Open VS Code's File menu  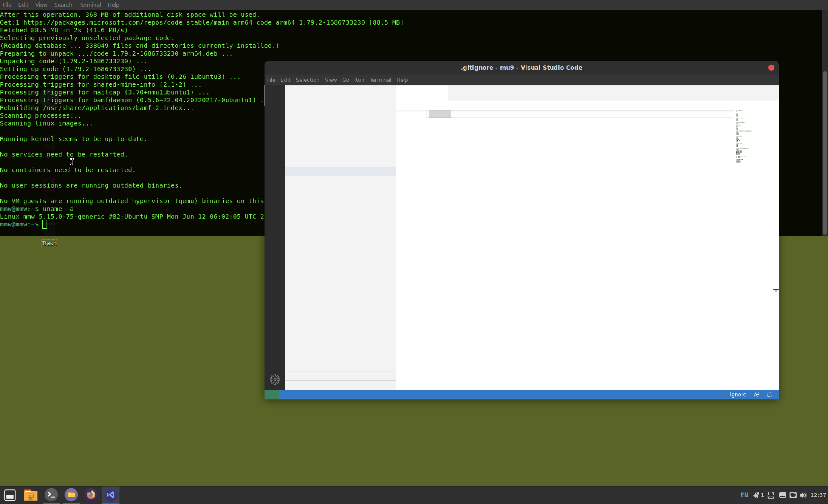pos(271,80)
